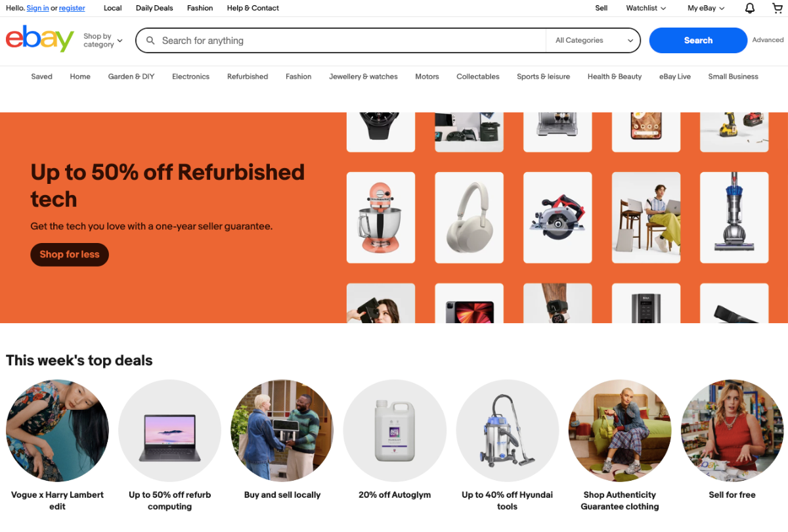
Task: Select the refurb computing laptop image
Action: coord(169,431)
